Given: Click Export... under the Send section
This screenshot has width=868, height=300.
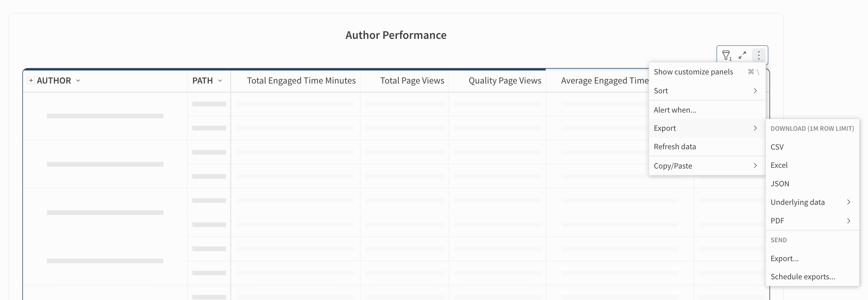Looking at the screenshot, I should (x=785, y=259).
